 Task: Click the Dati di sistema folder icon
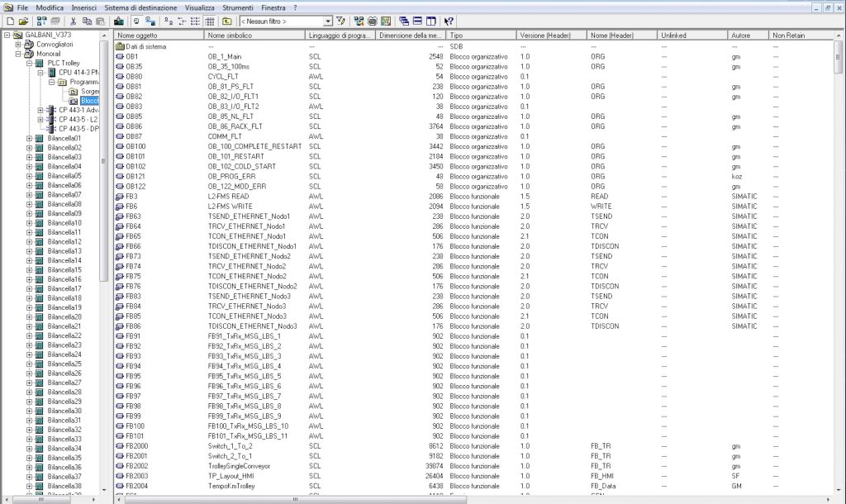(121, 46)
